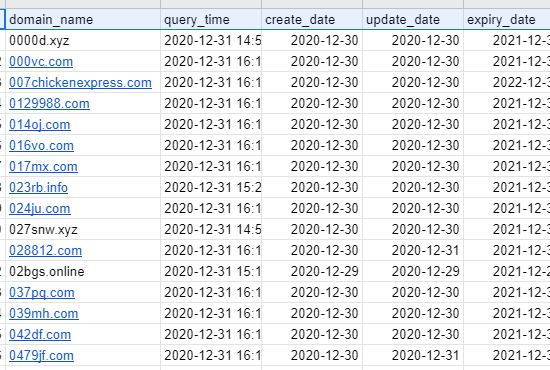Select the domain_name header cell
Image resolution: width=550 pixels, height=370 pixels.
(83, 19)
